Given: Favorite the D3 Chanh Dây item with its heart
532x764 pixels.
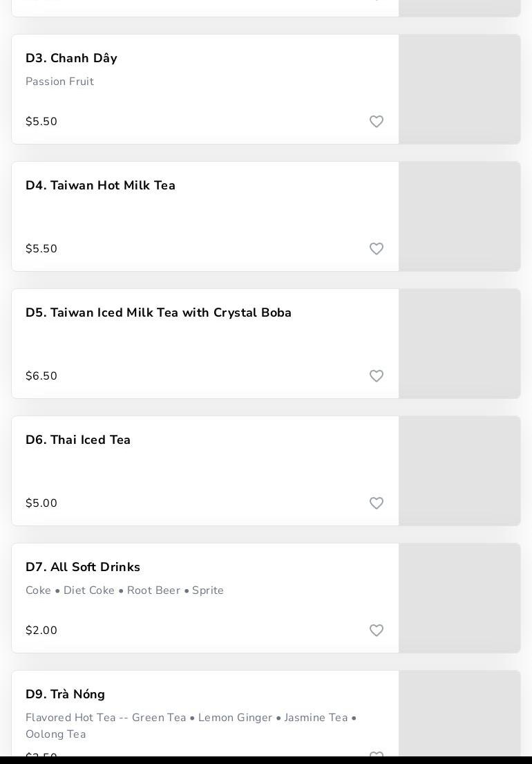Looking at the screenshot, I should pyautogui.click(x=377, y=122).
